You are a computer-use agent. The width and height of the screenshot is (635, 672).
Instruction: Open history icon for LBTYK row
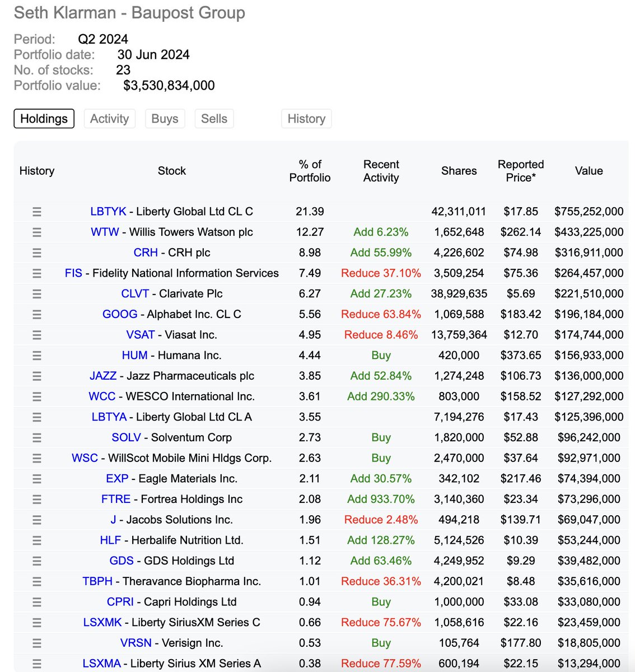click(37, 212)
